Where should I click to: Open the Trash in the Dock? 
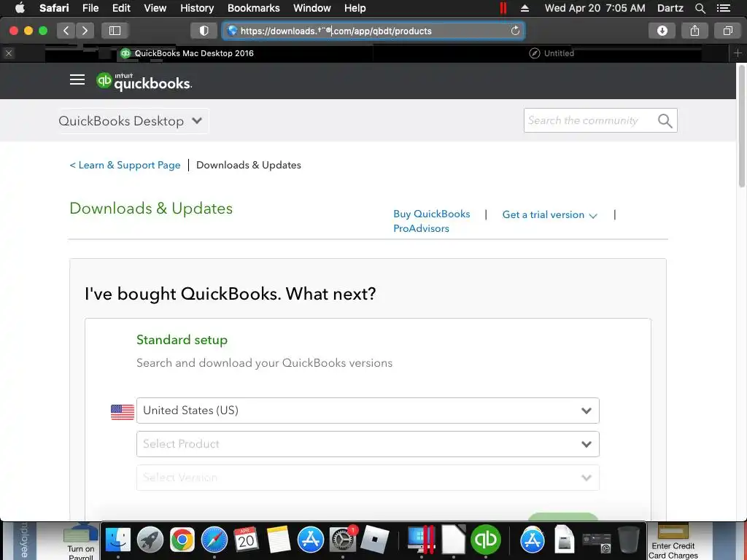pos(628,540)
